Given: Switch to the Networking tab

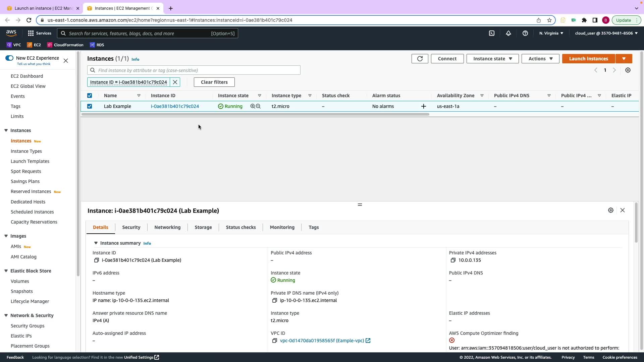Looking at the screenshot, I should pos(167,227).
